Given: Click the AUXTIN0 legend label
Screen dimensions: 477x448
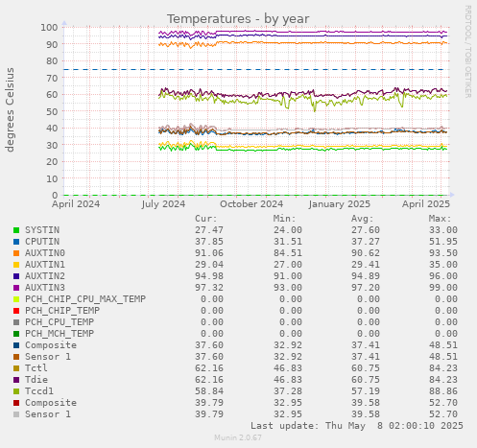Looking at the screenshot, I should [45, 253].
